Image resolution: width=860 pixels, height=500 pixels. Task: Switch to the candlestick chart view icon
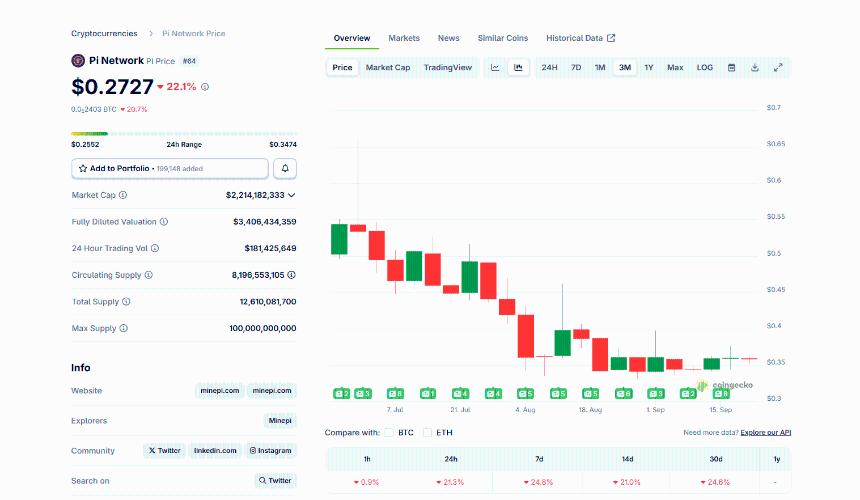(518, 67)
